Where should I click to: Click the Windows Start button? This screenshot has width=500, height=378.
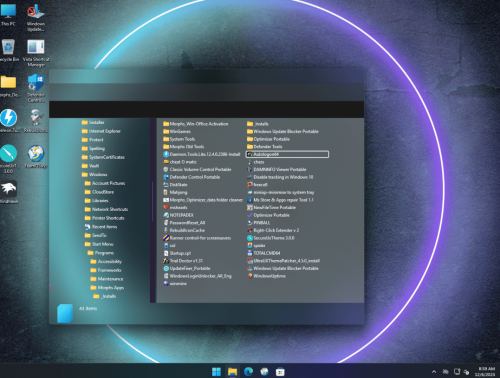pos(216,371)
